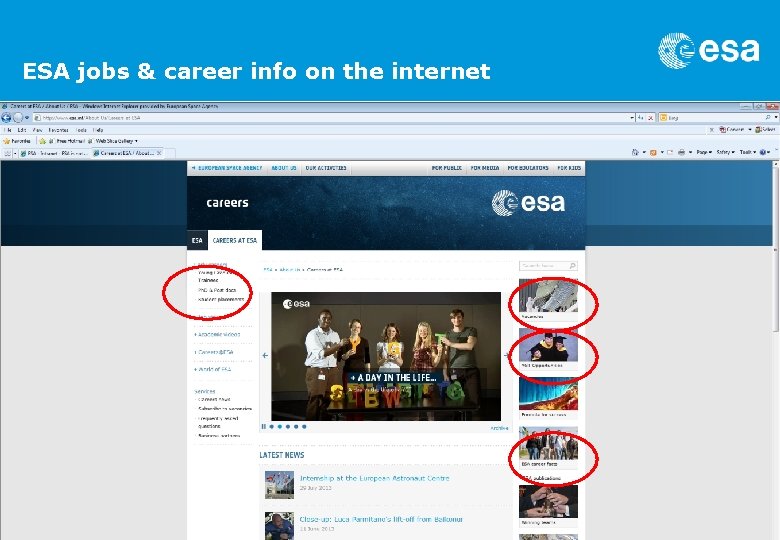This screenshot has height=540, width=780.
Task: Click Our Activities in top navigation
Action: (x=326, y=168)
